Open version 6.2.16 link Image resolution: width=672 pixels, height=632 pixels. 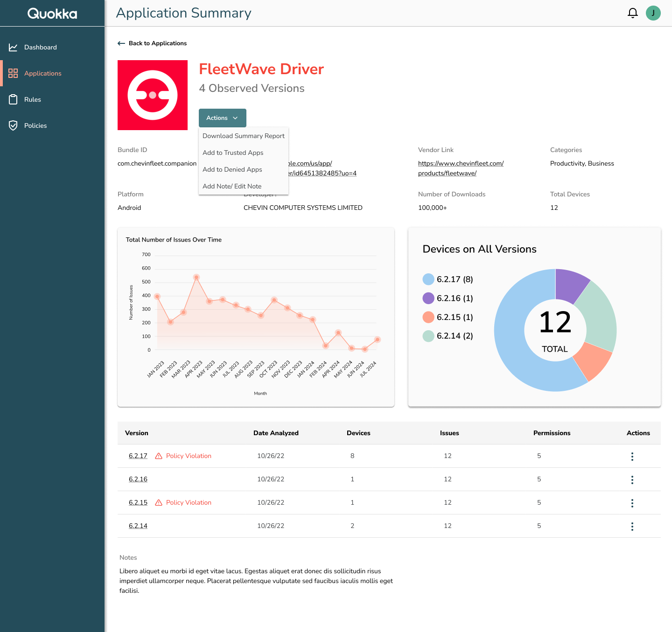138,479
